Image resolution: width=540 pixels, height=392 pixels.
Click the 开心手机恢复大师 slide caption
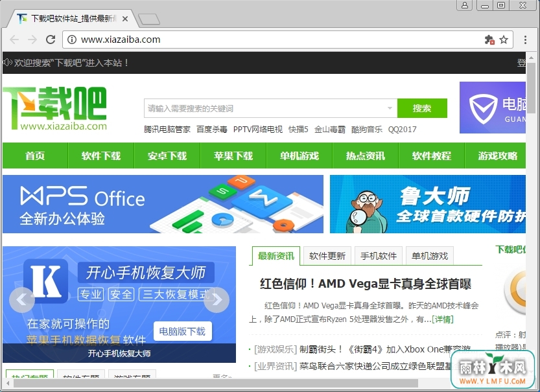(x=119, y=354)
